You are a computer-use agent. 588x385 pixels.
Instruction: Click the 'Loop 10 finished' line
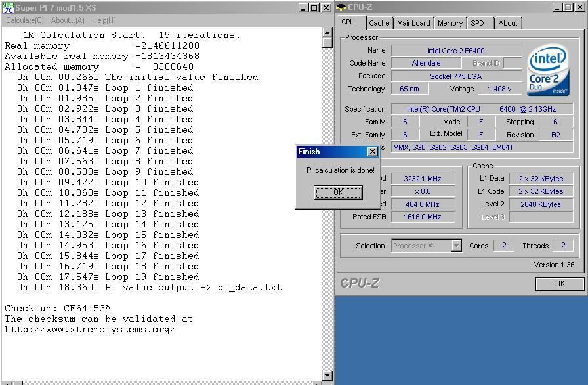[108, 183]
